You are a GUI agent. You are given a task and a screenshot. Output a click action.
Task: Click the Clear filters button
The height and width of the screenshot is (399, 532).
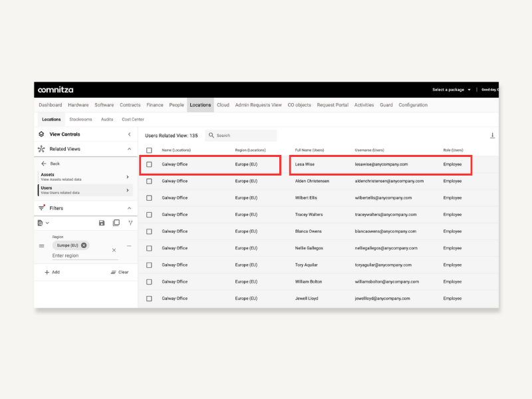120,272
